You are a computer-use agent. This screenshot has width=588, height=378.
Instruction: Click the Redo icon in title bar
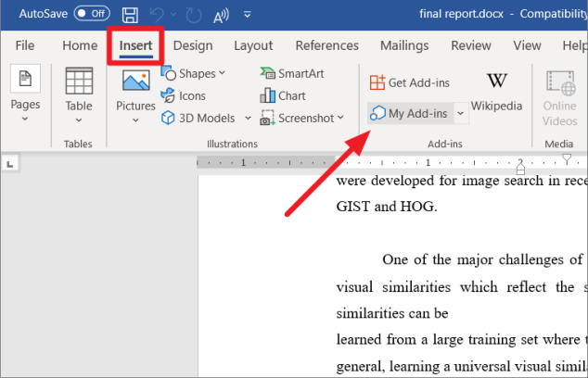195,15
